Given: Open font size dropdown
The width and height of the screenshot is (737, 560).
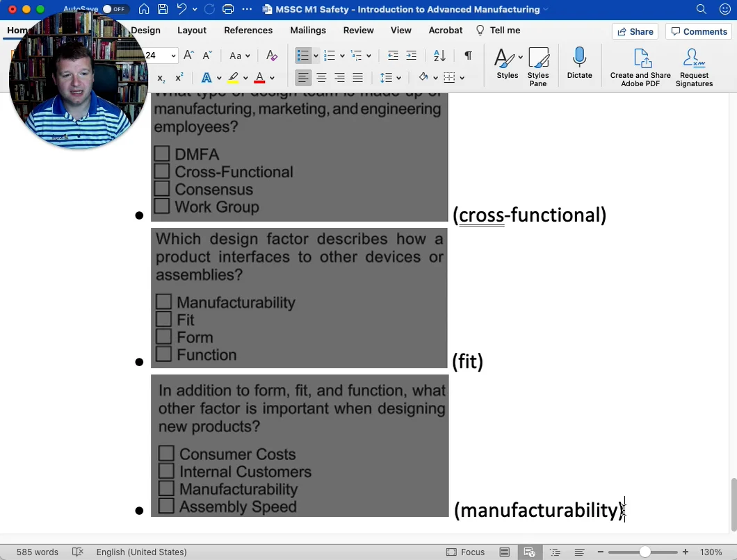Looking at the screenshot, I should pos(173,56).
